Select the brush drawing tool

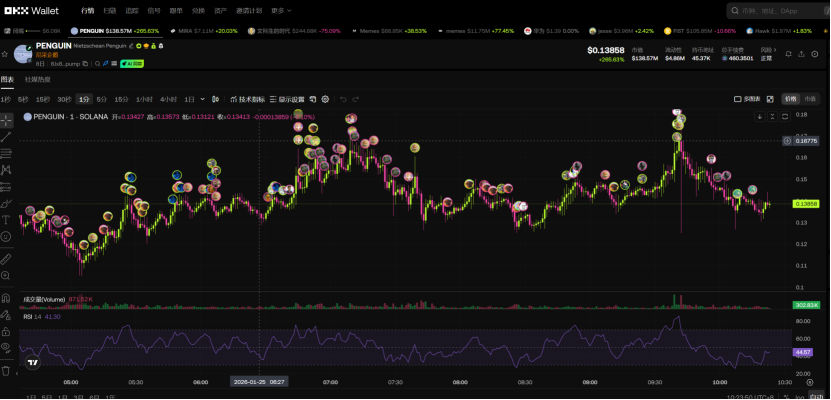click(x=6, y=203)
